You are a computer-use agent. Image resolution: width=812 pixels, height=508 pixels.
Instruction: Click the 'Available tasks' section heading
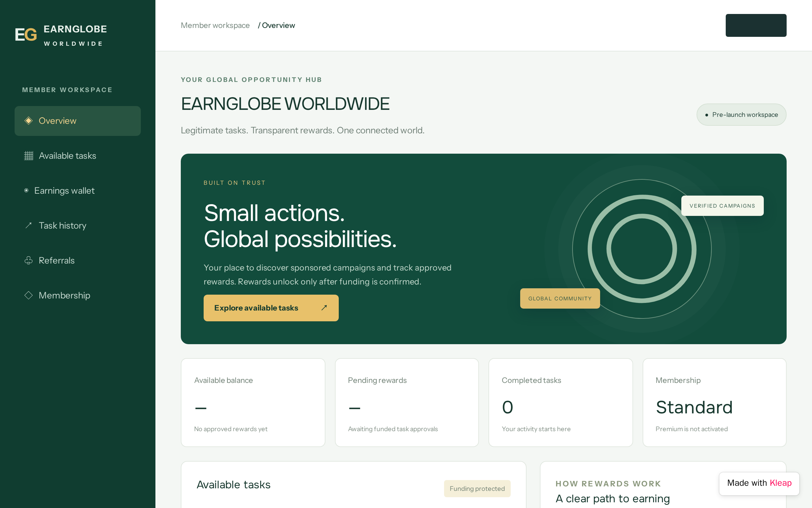(x=233, y=485)
